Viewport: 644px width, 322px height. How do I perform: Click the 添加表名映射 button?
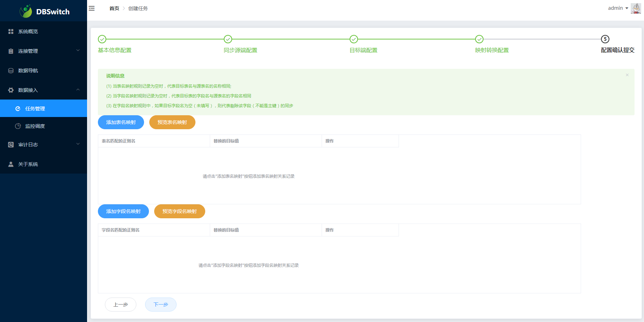click(121, 122)
